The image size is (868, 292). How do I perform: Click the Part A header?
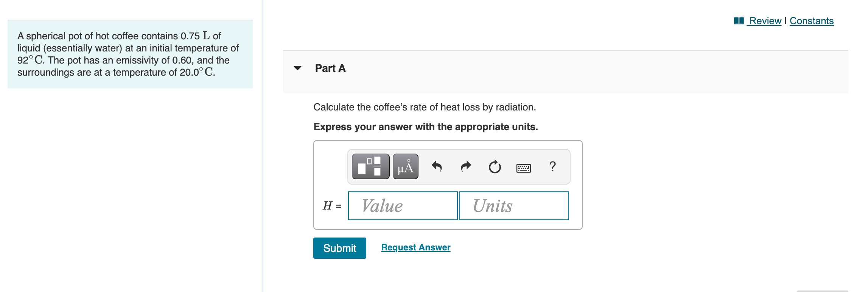(330, 68)
